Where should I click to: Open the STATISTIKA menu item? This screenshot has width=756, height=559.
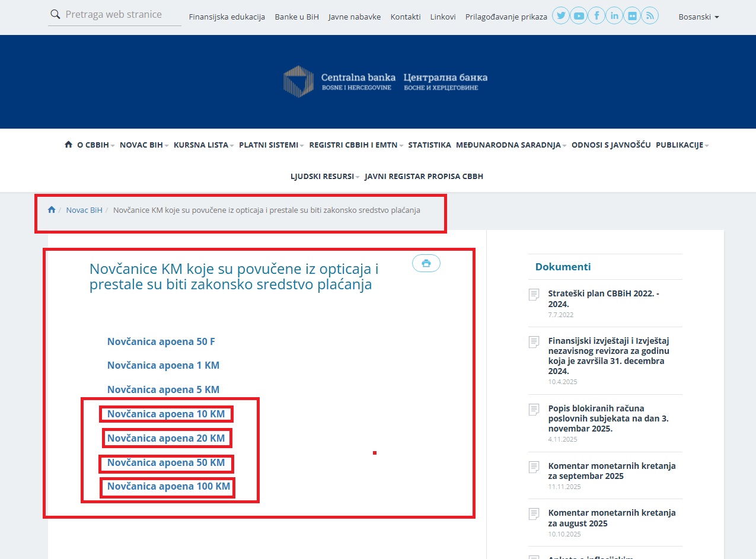click(x=429, y=145)
